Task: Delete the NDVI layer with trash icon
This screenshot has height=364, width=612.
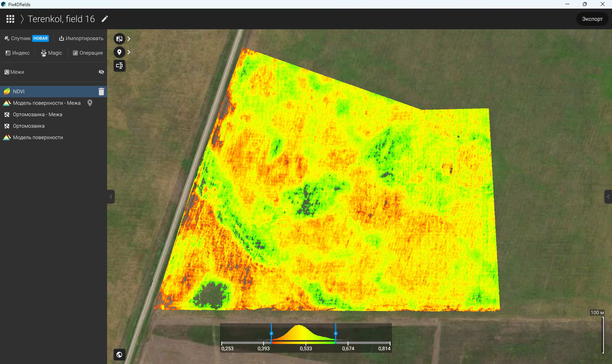Action: pos(101,92)
